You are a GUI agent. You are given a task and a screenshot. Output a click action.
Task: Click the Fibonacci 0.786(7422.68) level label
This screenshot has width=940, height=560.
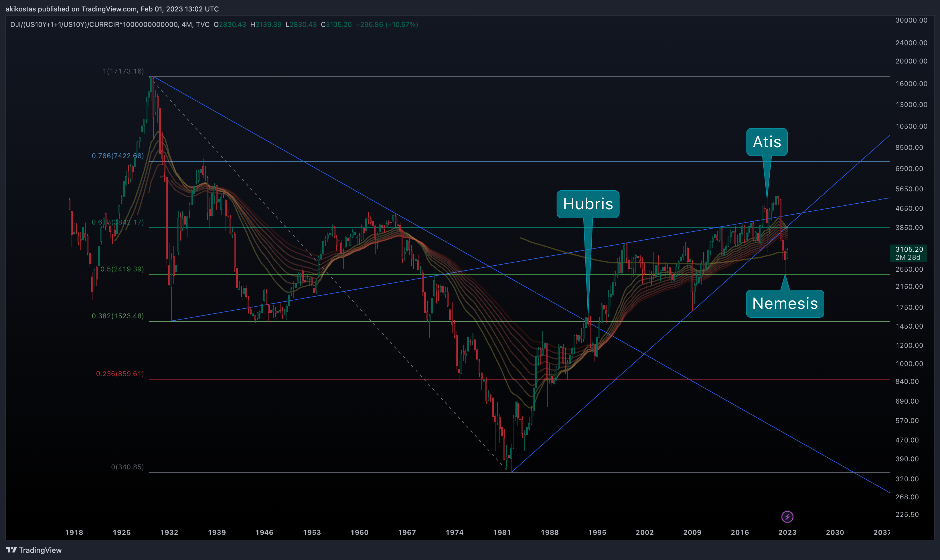118,156
